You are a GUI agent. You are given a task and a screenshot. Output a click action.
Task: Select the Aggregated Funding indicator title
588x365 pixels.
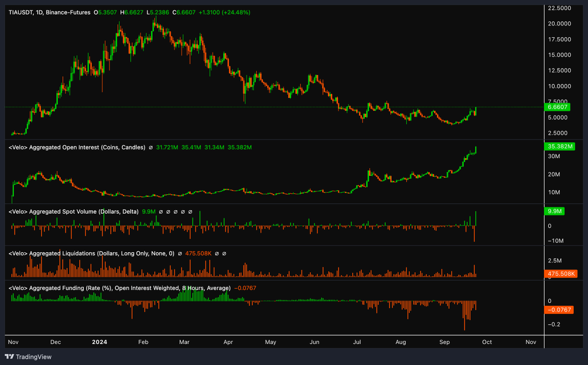point(121,288)
